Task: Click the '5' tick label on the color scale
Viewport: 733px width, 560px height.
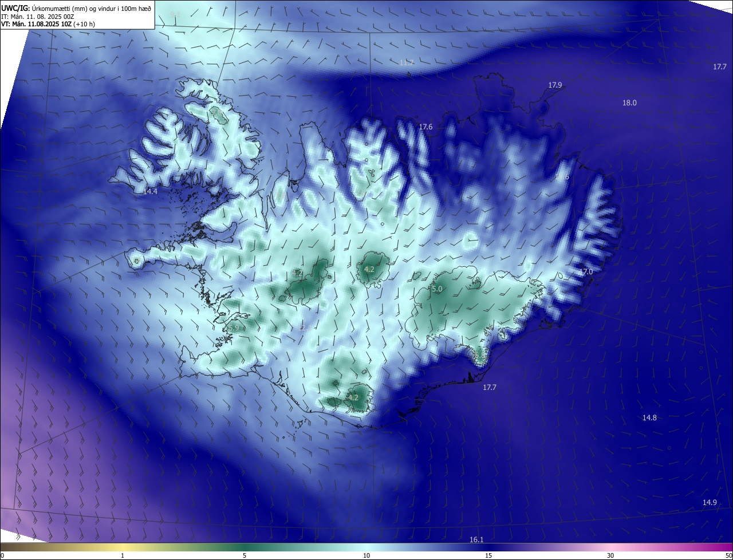Action: tap(245, 555)
